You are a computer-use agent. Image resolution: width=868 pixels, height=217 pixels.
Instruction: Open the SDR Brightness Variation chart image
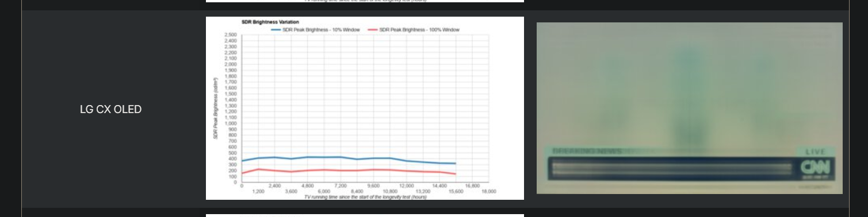click(x=365, y=108)
